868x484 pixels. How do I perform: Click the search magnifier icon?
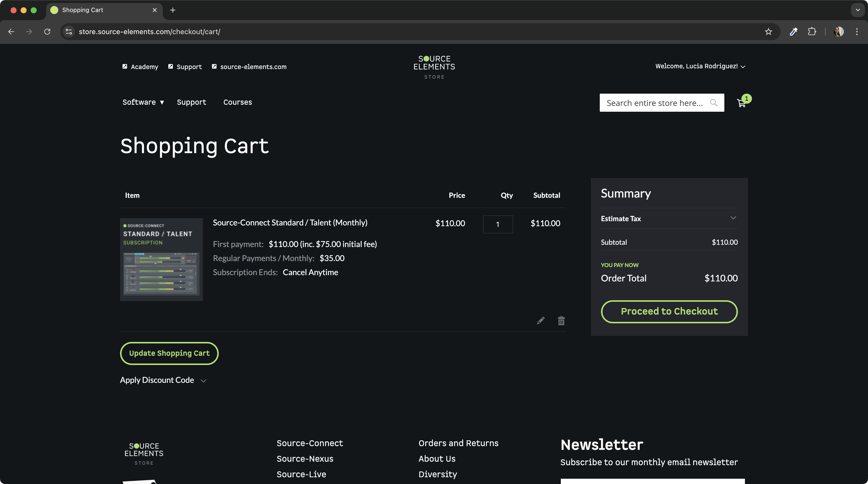pos(713,103)
